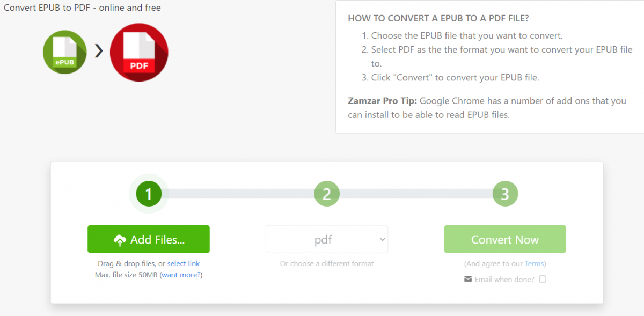Click the cloud upload icon on Add Files

[120, 240]
